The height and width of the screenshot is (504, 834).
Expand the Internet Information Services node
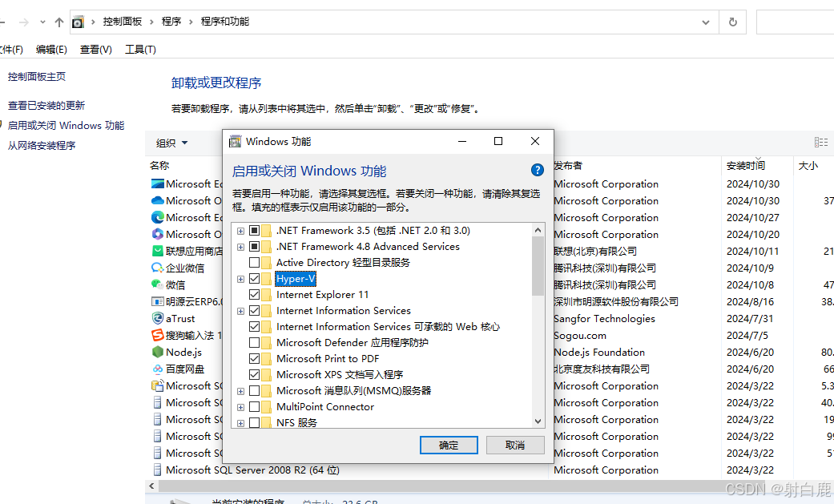(240, 311)
